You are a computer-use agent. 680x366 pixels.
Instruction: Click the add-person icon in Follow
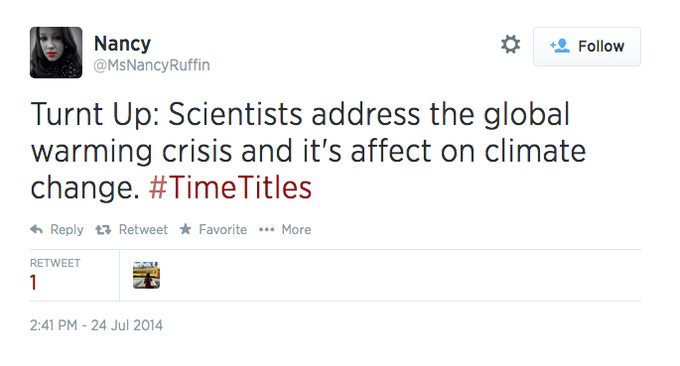(x=560, y=46)
